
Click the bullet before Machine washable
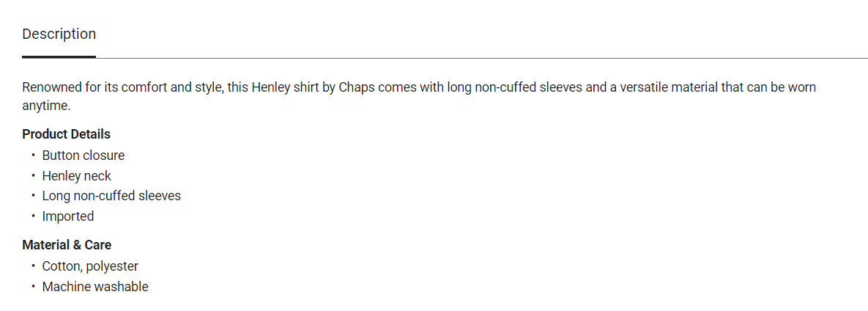tap(33, 287)
